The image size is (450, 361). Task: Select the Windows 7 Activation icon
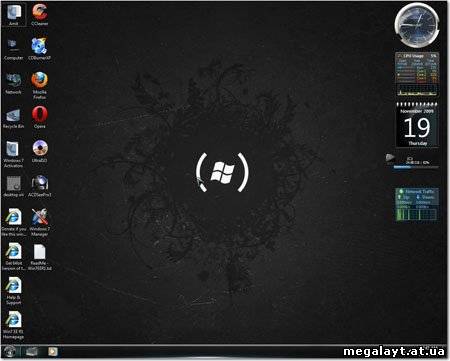click(13, 154)
